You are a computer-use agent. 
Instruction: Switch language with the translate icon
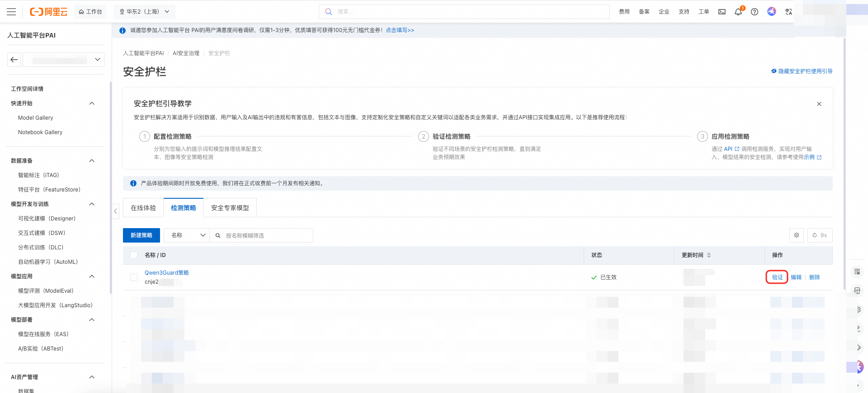tap(788, 12)
